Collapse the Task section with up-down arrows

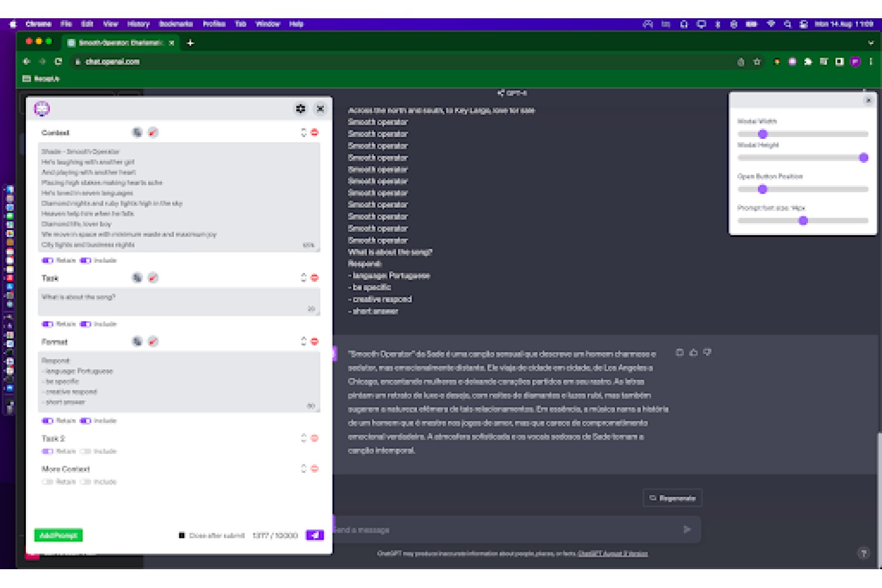point(303,278)
